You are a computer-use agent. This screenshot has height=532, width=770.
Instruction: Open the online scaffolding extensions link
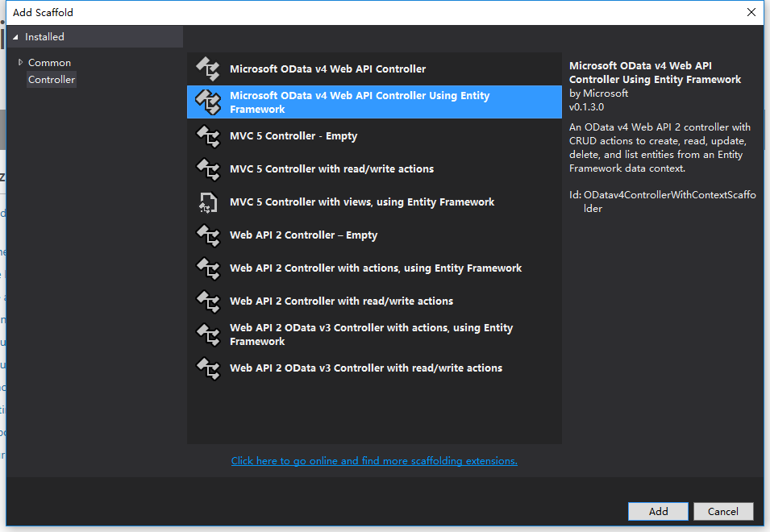point(374,461)
